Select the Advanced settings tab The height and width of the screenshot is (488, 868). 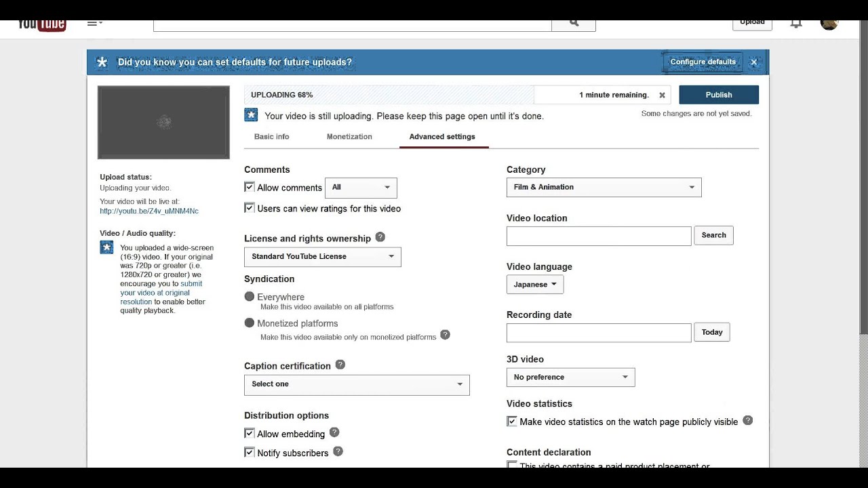442,136
